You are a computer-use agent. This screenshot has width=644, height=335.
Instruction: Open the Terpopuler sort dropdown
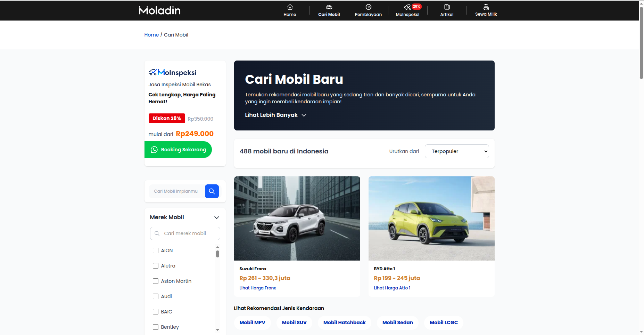click(457, 151)
